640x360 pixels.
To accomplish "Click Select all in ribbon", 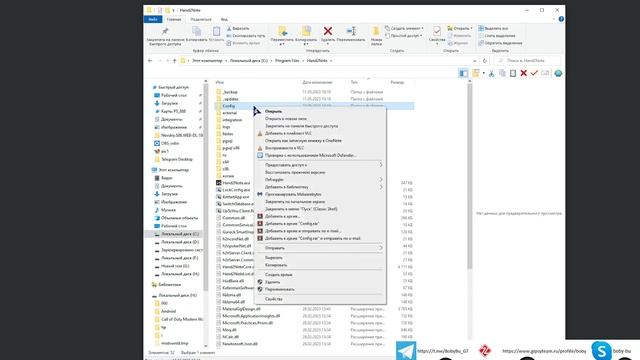I will (x=493, y=29).
